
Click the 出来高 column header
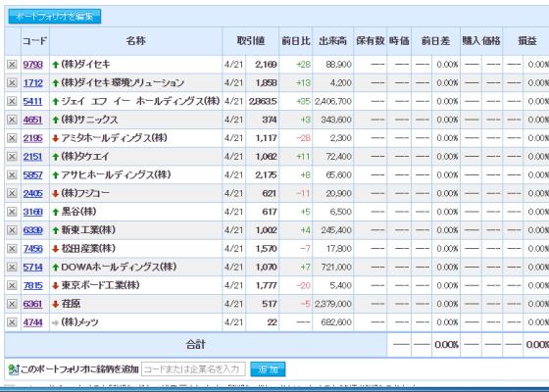333,41
